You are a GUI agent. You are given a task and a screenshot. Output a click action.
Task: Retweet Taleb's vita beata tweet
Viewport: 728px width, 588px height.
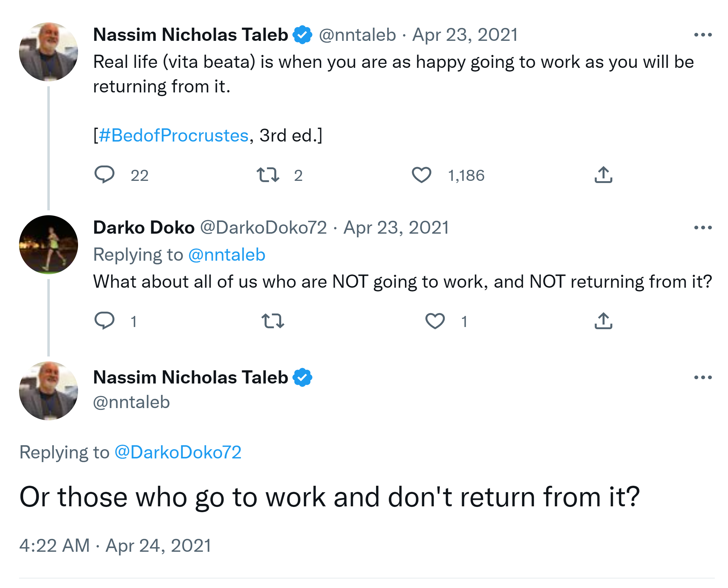tap(268, 175)
